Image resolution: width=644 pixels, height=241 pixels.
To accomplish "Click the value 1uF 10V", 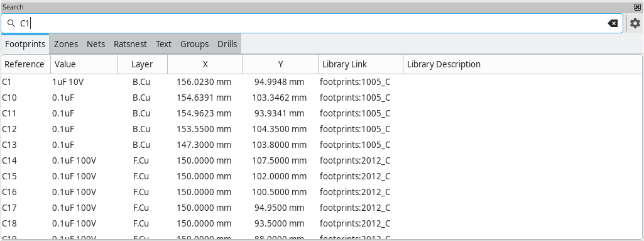I will pos(68,82).
